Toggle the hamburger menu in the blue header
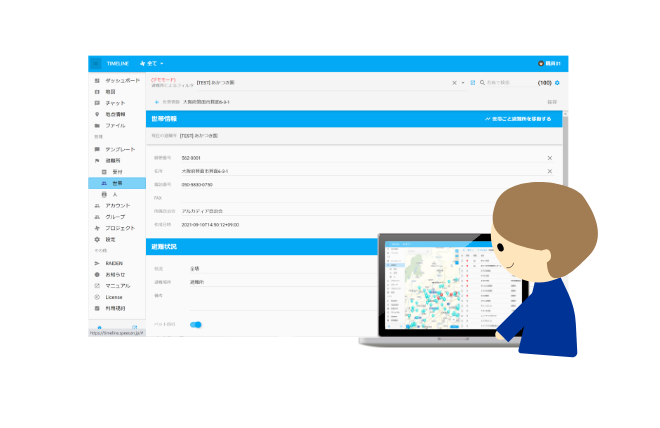Image resolution: width=660 pixels, height=428 pixels. click(x=96, y=64)
